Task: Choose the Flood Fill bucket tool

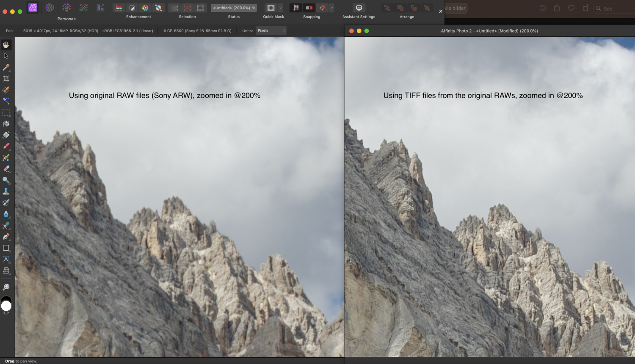Action: pyautogui.click(x=6, y=124)
